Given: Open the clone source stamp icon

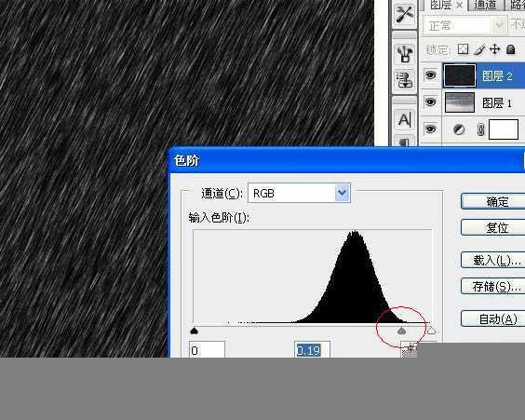Looking at the screenshot, I should click(405, 80).
